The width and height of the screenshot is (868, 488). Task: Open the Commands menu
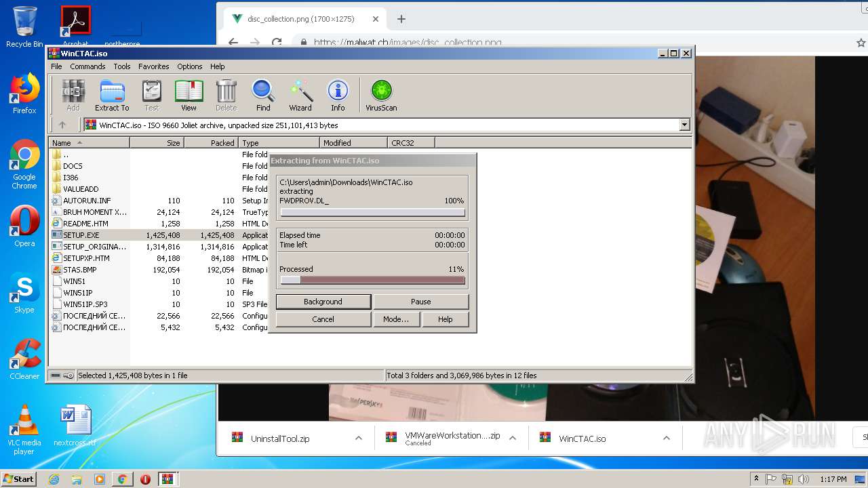87,66
